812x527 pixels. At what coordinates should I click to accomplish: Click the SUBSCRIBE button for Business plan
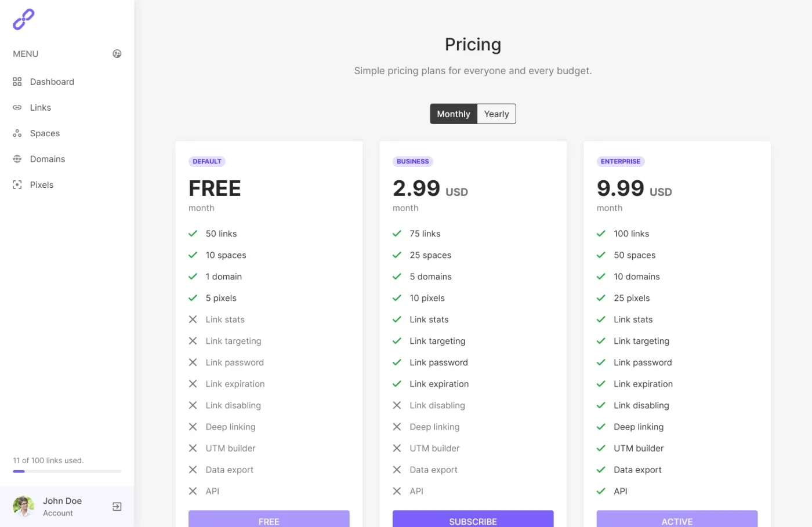point(473,519)
